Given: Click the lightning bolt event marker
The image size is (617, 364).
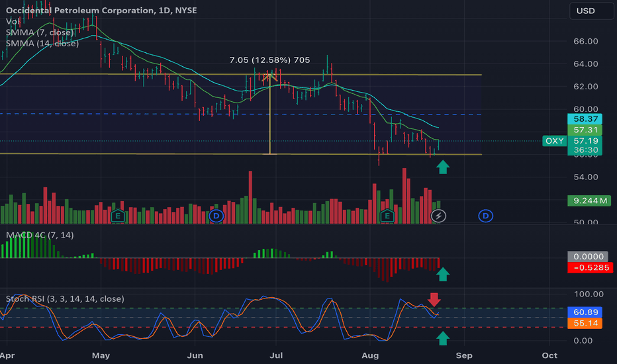Looking at the screenshot, I should tap(438, 216).
